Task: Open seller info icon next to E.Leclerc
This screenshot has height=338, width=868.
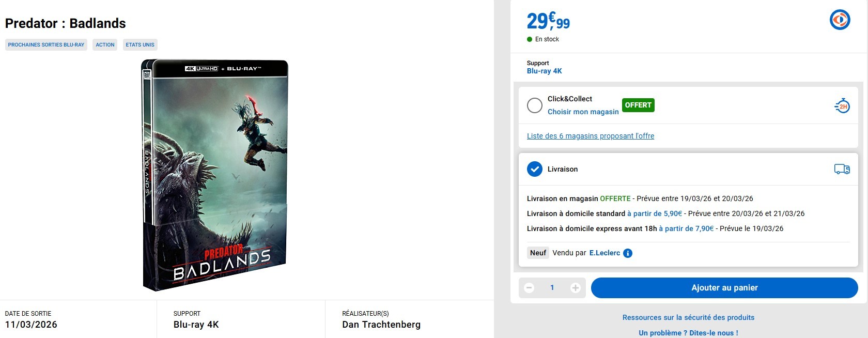Action: (628, 253)
